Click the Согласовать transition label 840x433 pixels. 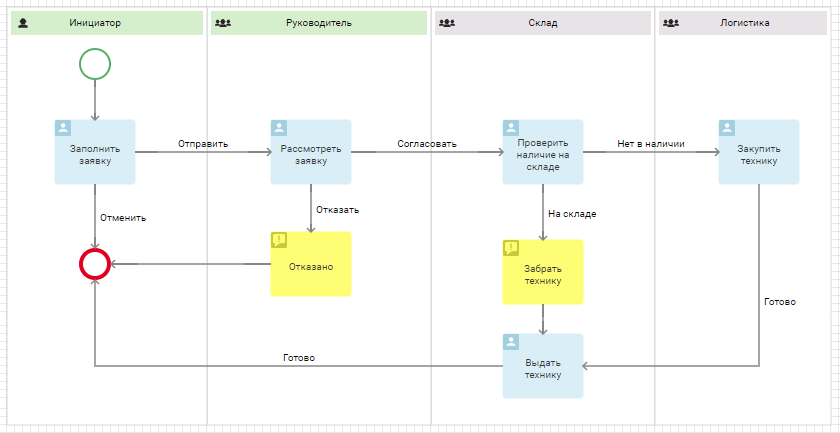(427, 144)
